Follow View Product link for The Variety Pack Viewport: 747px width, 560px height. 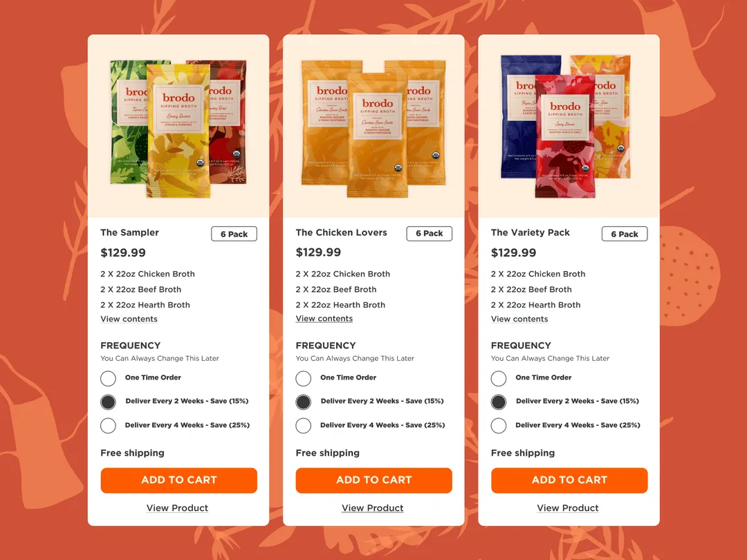pos(568,508)
